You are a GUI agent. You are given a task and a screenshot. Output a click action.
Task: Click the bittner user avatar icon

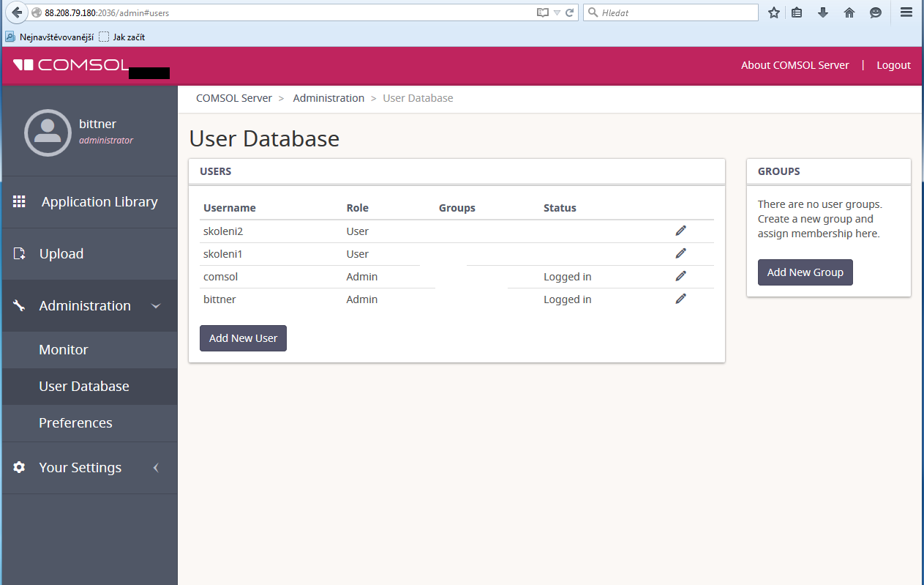[48, 133]
